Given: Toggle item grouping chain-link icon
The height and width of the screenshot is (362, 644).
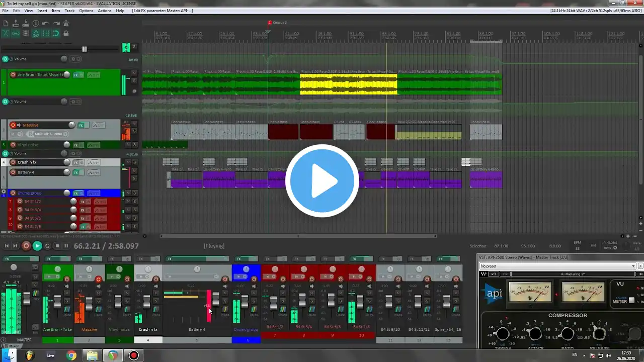Looking at the screenshot, I should (16, 34).
